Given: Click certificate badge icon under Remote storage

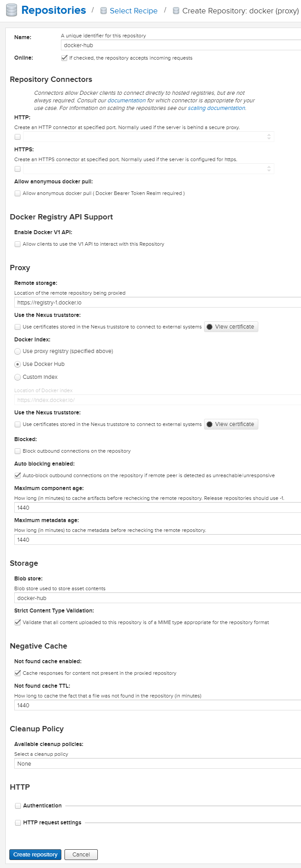Looking at the screenshot, I should tap(209, 327).
